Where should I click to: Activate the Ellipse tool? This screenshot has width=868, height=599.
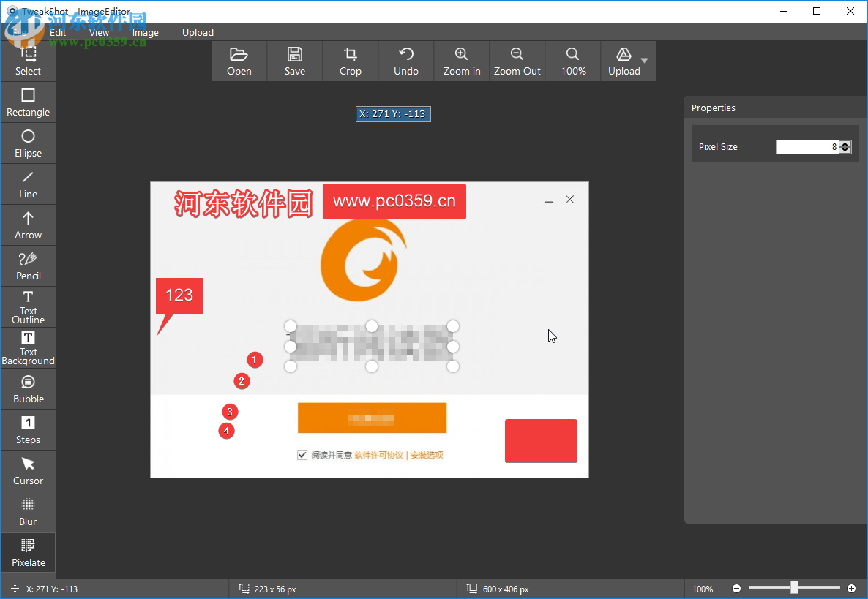[x=28, y=143]
